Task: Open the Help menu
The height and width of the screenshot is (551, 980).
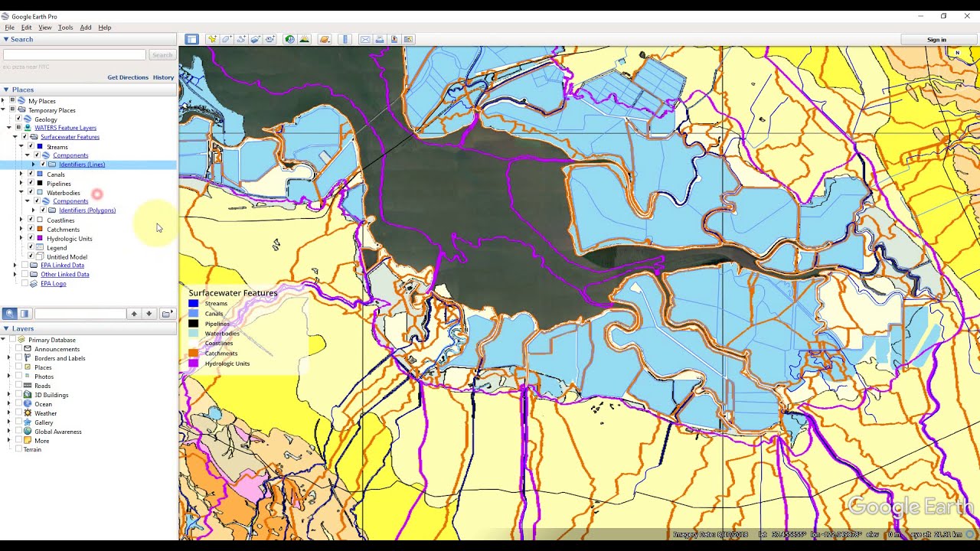Action: (105, 28)
